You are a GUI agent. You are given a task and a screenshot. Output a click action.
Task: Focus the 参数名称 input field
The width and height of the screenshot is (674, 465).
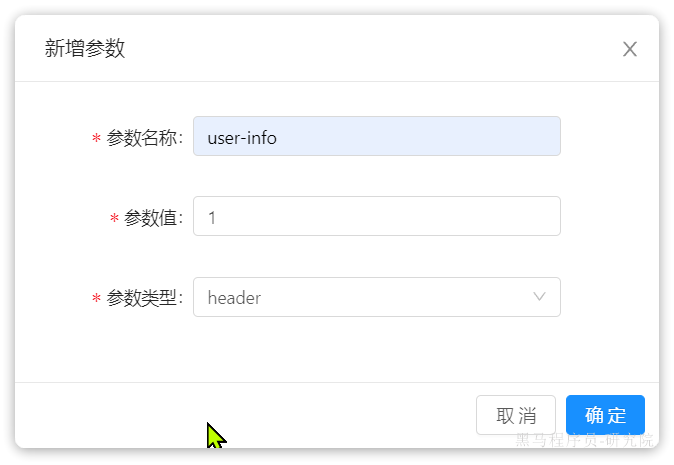(x=377, y=136)
